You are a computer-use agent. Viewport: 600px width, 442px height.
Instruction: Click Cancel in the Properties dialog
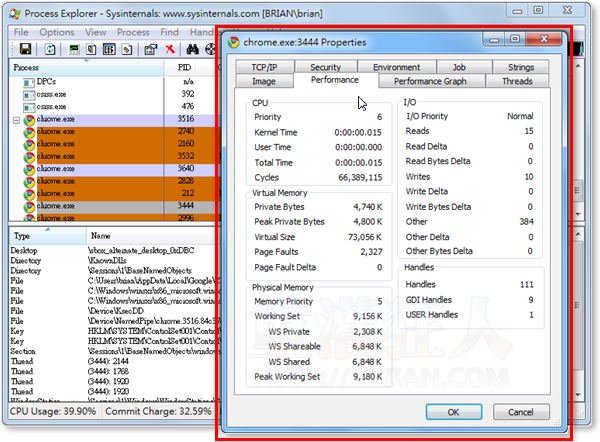pos(521,412)
